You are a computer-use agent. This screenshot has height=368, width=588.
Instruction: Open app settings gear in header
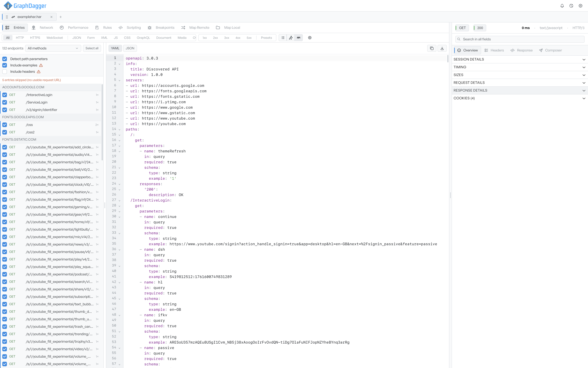click(x=581, y=6)
